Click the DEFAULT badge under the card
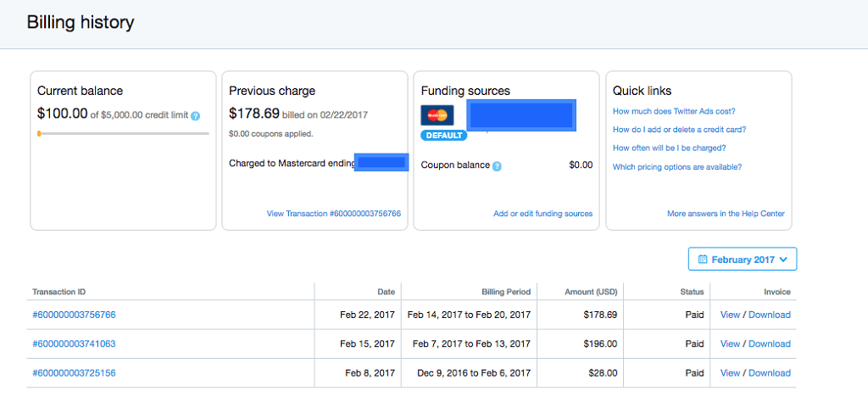Viewport: 868px width, 402px height. pyautogui.click(x=443, y=136)
